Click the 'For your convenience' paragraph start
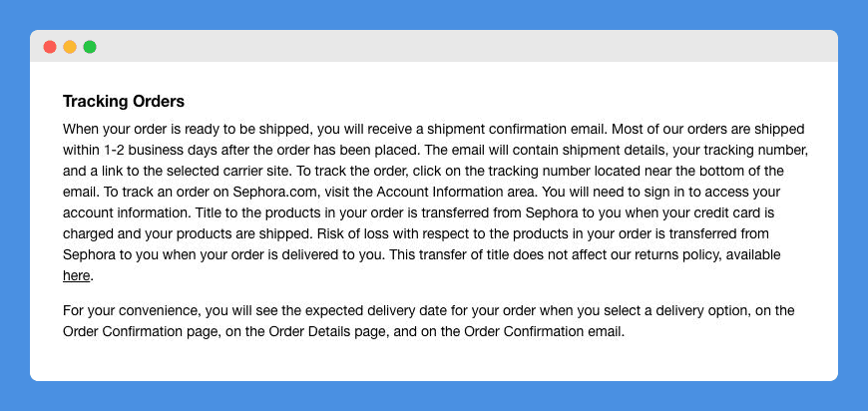 click(x=131, y=311)
